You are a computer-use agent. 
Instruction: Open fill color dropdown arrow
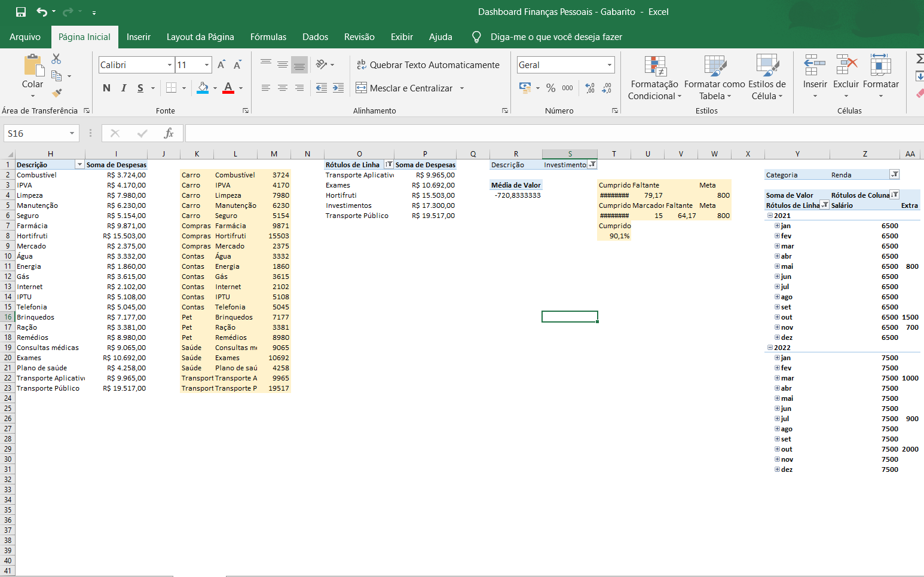pos(215,88)
